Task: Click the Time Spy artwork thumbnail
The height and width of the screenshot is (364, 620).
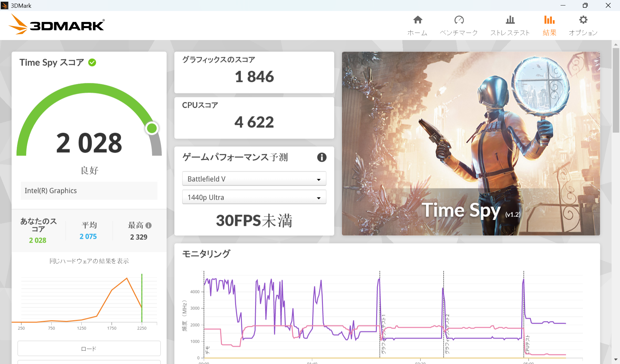Action: pos(471,143)
